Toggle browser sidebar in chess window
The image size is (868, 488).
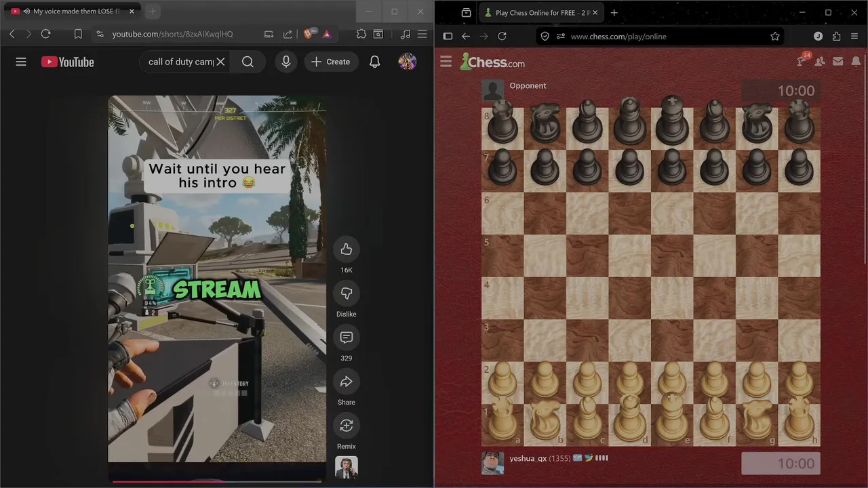pos(448,36)
